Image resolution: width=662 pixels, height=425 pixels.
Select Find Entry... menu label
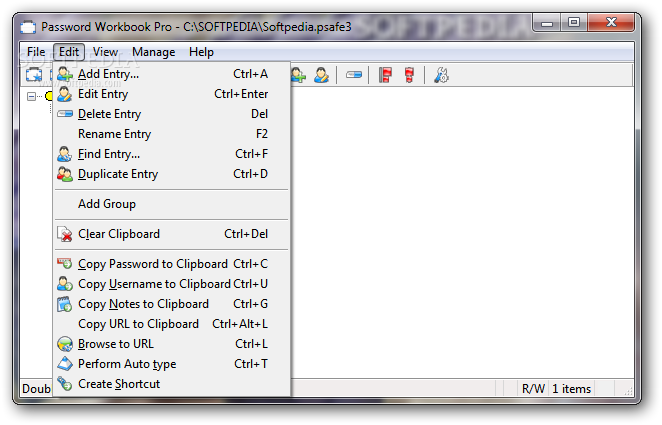109,154
